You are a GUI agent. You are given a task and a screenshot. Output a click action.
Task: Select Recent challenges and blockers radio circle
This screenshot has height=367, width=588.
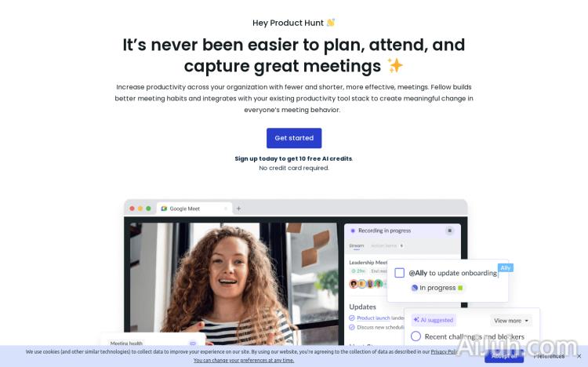pyautogui.click(x=416, y=336)
